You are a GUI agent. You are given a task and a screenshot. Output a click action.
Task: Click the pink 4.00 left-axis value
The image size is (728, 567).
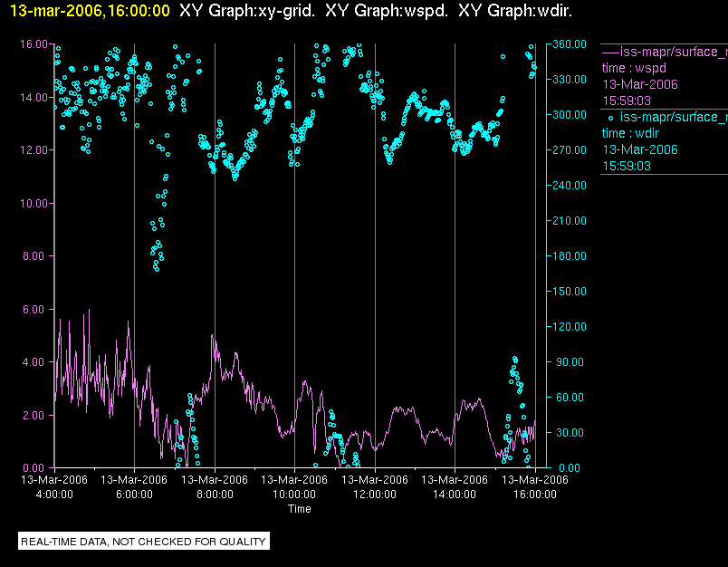coord(35,361)
